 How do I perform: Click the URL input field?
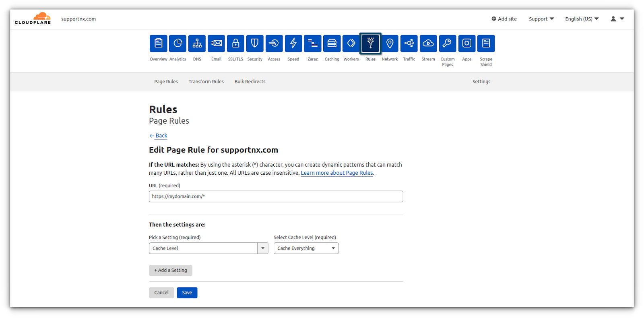(x=276, y=196)
